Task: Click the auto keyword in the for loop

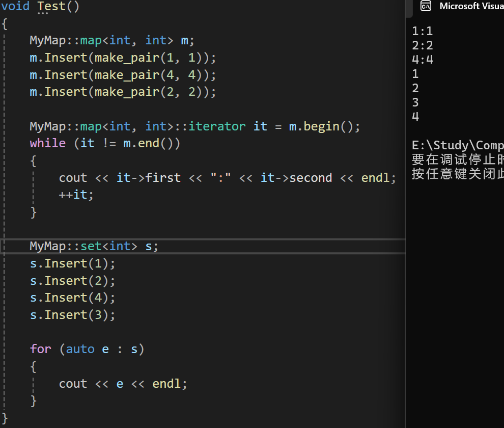Action: click(x=80, y=350)
